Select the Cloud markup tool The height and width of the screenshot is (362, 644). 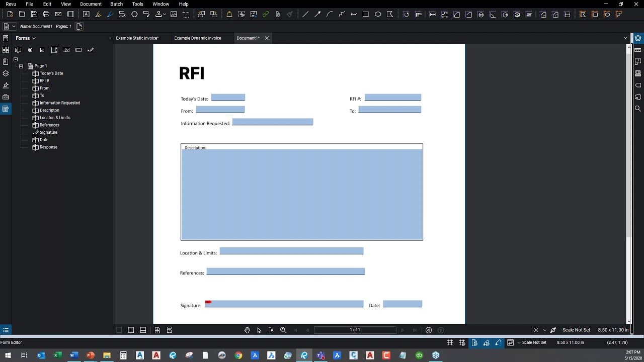pyautogui.click(x=134, y=15)
